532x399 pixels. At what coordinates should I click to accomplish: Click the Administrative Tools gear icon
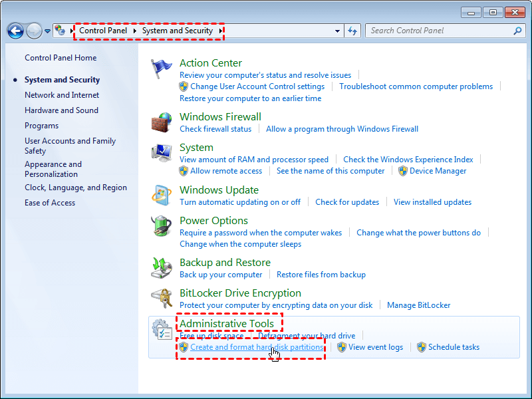tap(162, 329)
